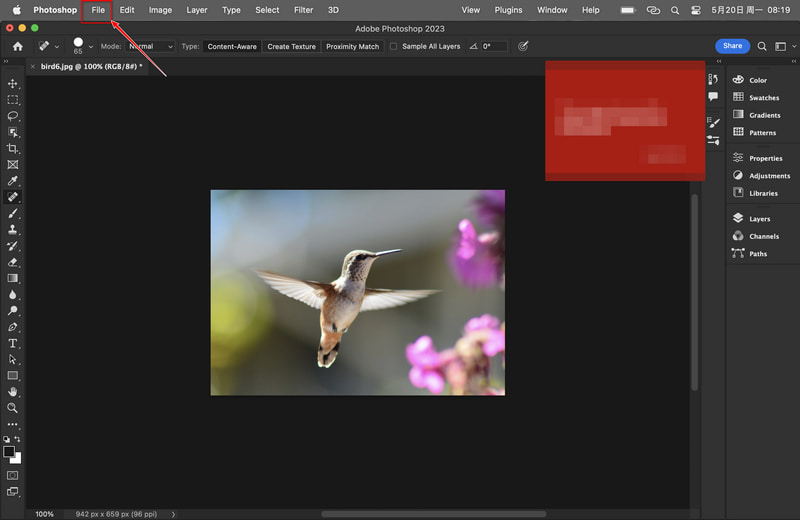Image resolution: width=800 pixels, height=520 pixels.
Task: Select the Frame tool
Action: click(12, 165)
